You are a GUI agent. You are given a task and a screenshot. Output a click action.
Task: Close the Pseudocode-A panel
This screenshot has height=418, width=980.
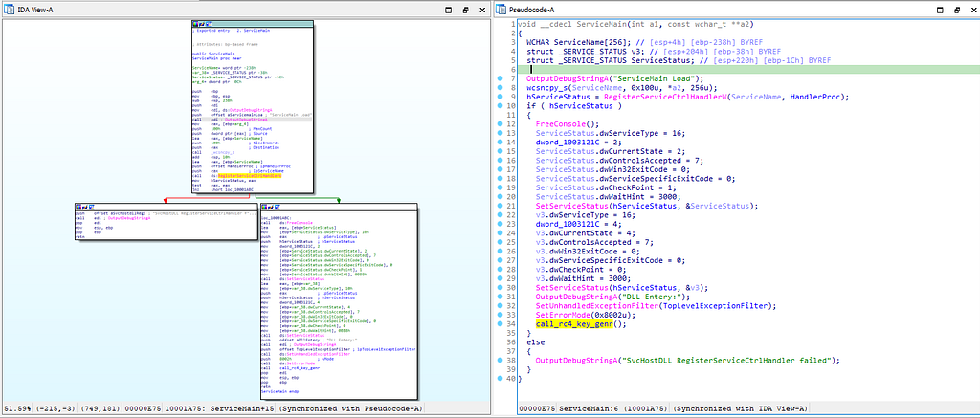(x=972, y=10)
